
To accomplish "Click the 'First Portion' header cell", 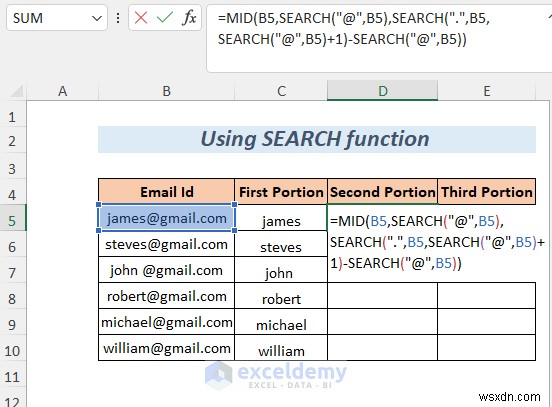I will (x=281, y=192).
